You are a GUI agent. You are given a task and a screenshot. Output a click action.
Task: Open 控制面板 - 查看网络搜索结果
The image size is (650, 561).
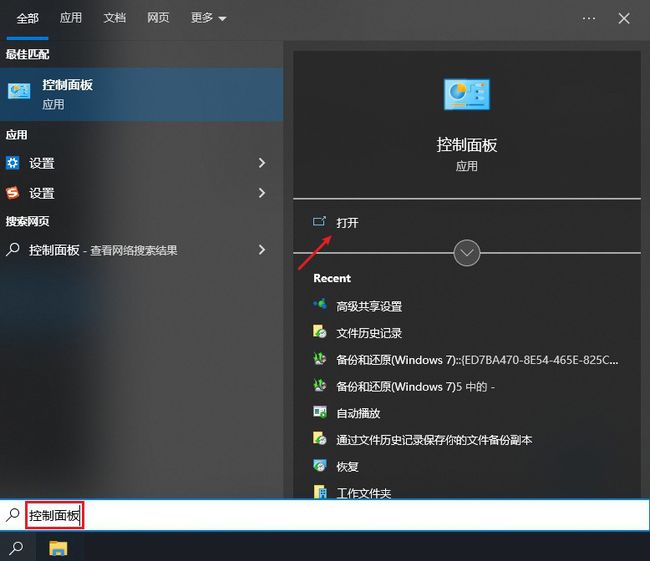coord(103,250)
